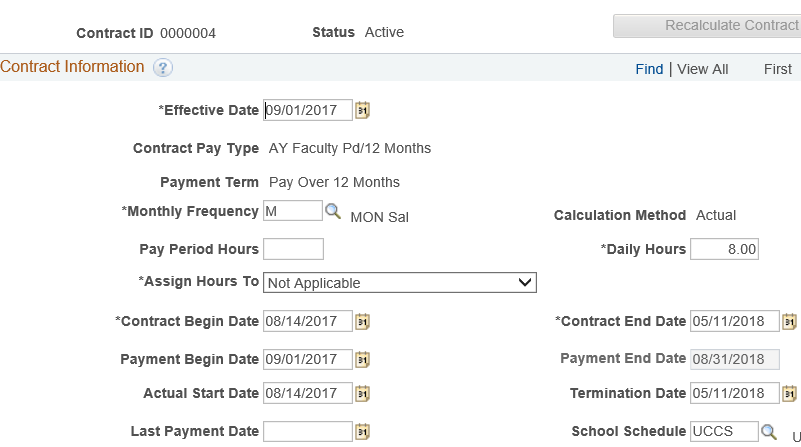The image size is (801, 447).
Task: Open Contract Information help question icon
Action: (163, 68)
